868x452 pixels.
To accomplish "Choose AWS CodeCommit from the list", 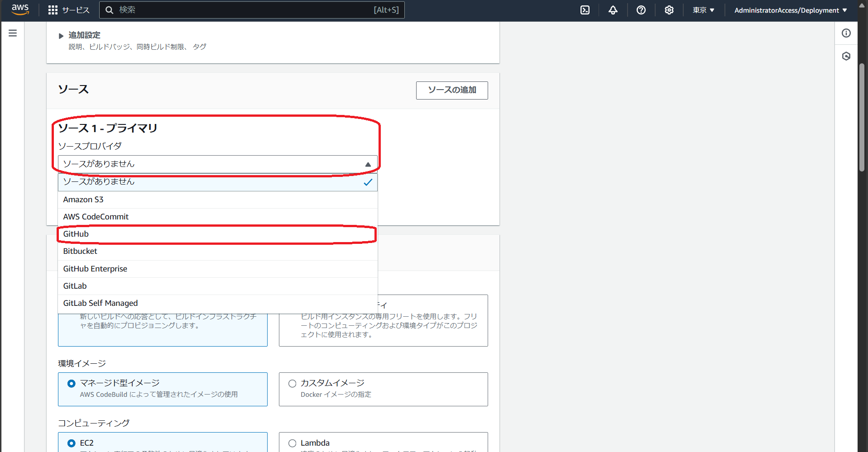I will (x=218, y=217).
